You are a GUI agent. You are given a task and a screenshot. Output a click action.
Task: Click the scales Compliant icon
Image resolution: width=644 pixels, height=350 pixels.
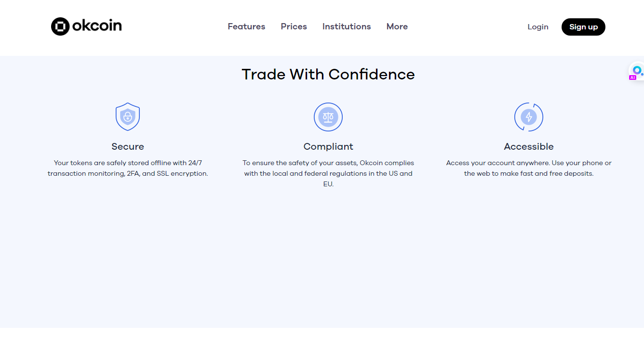click(328, 117)
